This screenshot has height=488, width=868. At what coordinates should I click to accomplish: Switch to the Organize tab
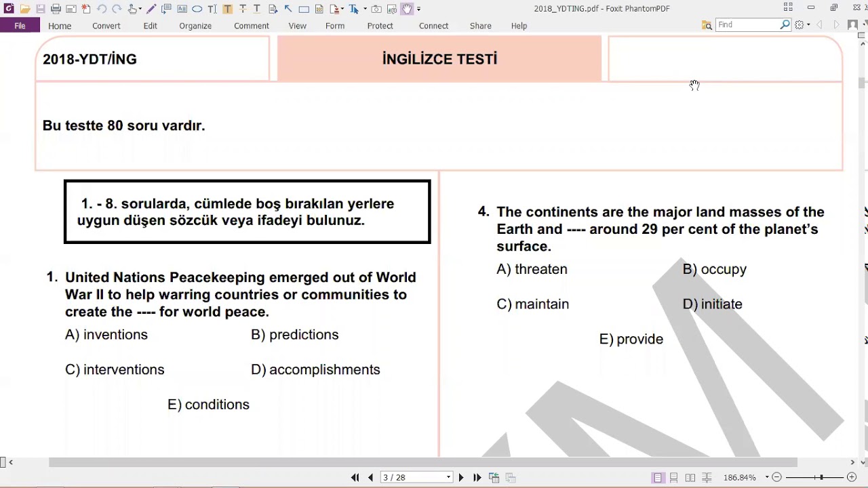coord(195,26)
